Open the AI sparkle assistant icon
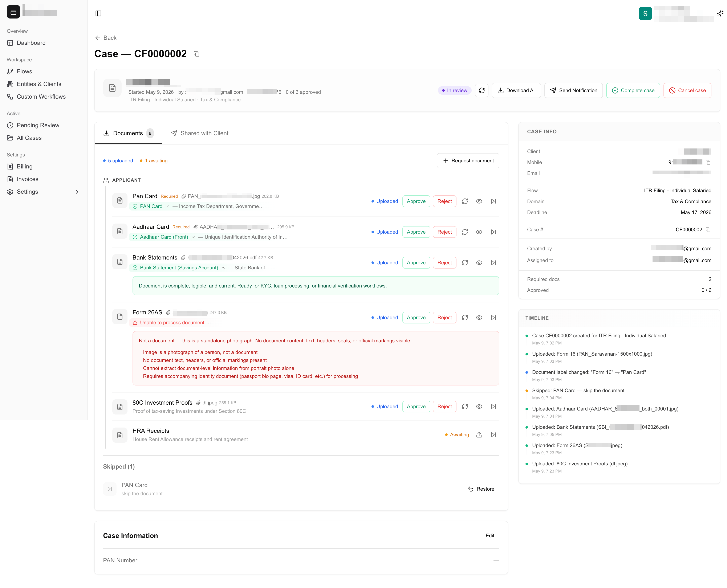The width and height of the screenshot is (727, 588). tap(720, 13)
